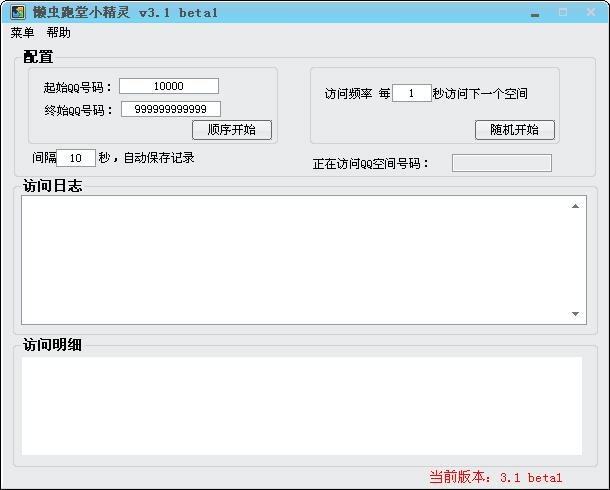
Task: Click the 秒，自动保存记录 label
Action: pos(146,158)
